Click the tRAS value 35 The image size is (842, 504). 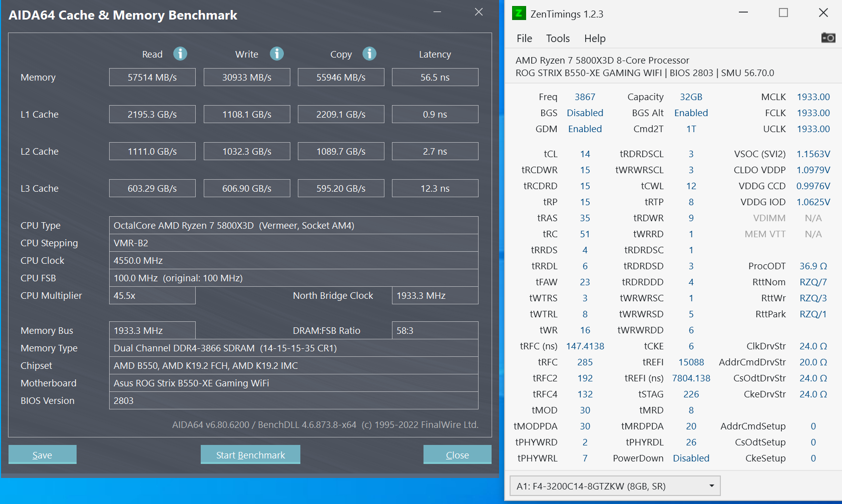[585, 218]
